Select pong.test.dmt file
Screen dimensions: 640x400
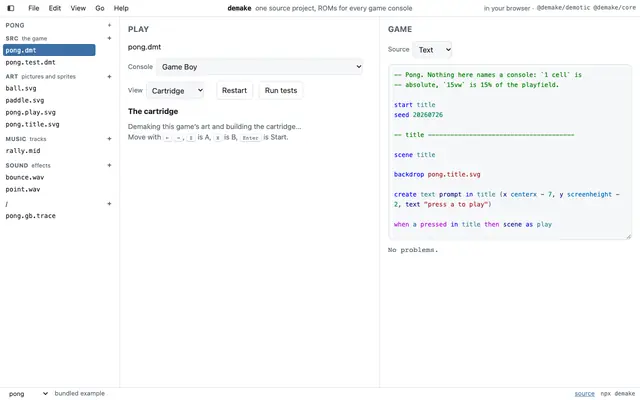pyautogui.click(x=31, y=62)
